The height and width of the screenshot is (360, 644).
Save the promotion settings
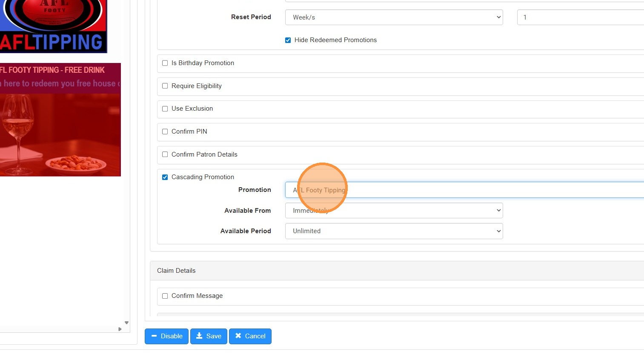(209, 336)
